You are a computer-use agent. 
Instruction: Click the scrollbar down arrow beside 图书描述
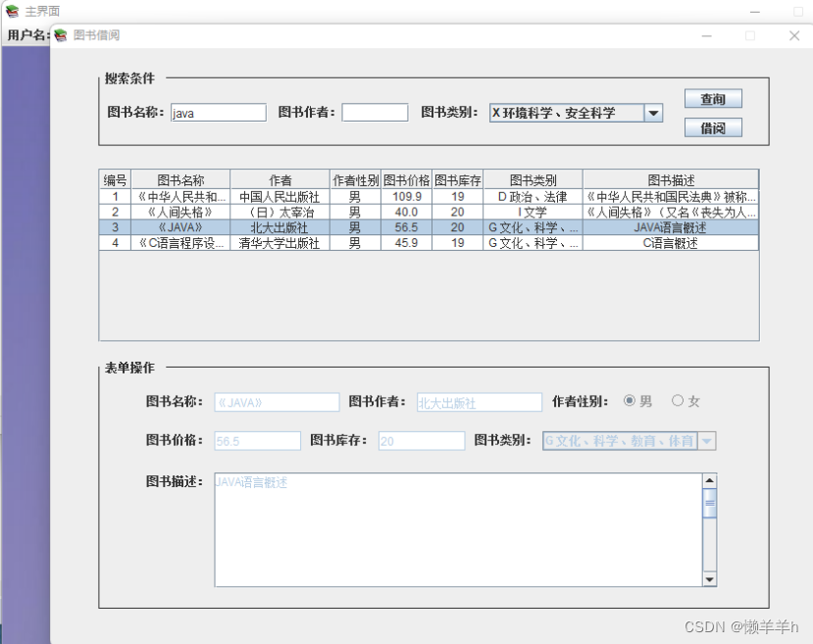[708, 578]
